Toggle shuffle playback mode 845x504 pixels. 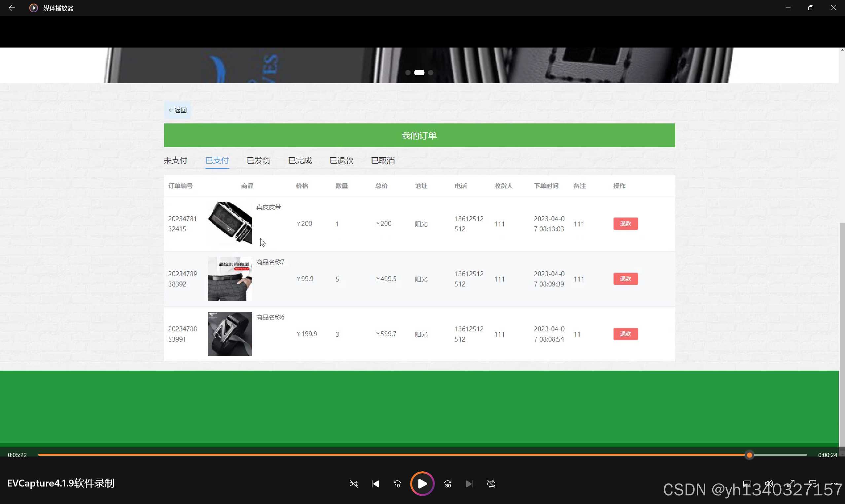coord(353,484)
